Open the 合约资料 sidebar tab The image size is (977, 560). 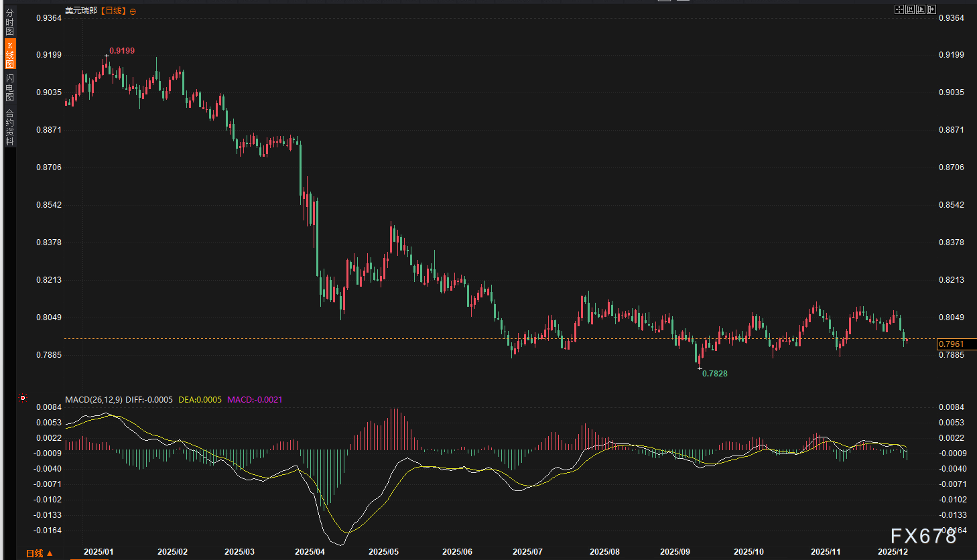point(9,127)
